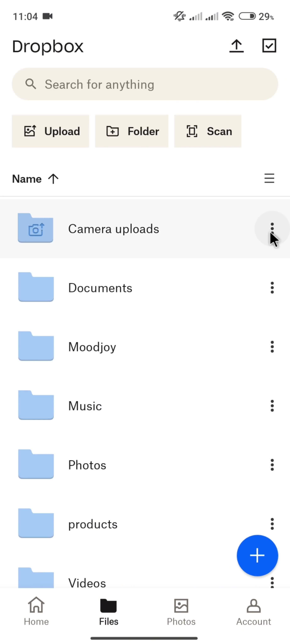Expand the Moodjoy folder overflow menu
The image size is (290, 644).
[272, 347]
